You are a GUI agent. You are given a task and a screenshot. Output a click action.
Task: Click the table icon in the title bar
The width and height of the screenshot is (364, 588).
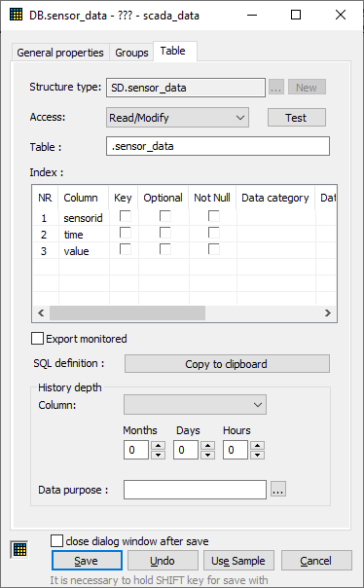coord(17,15)
